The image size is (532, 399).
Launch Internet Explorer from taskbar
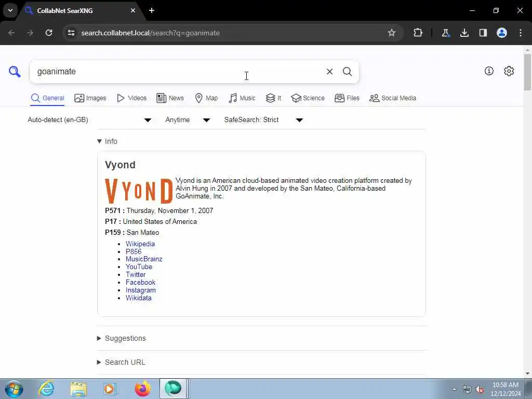pyautogui.click(x=46, y=389)
